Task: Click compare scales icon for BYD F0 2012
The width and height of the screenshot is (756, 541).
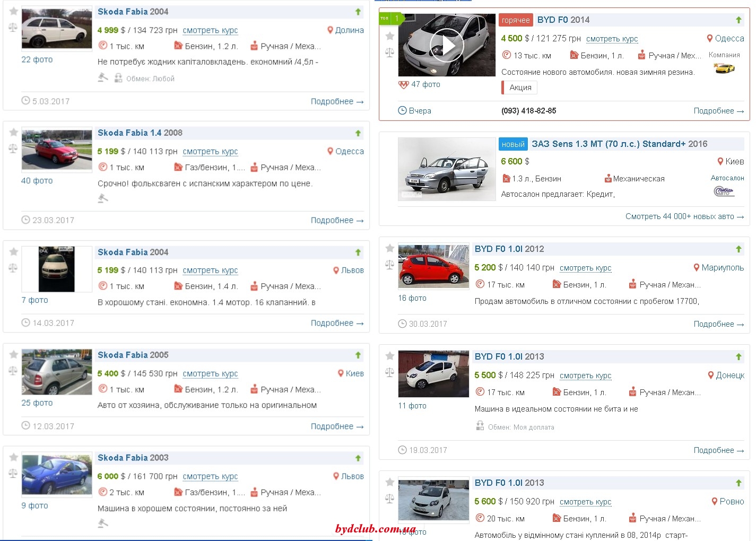Action: (x=389, y=265)
